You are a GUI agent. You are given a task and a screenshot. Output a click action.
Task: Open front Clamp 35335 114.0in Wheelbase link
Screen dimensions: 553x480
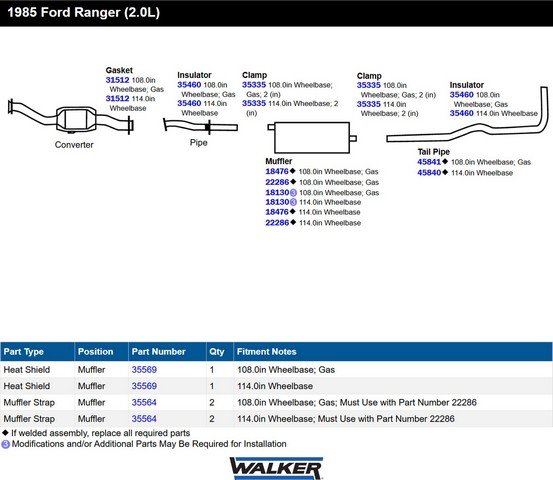(x=254, y=103)
